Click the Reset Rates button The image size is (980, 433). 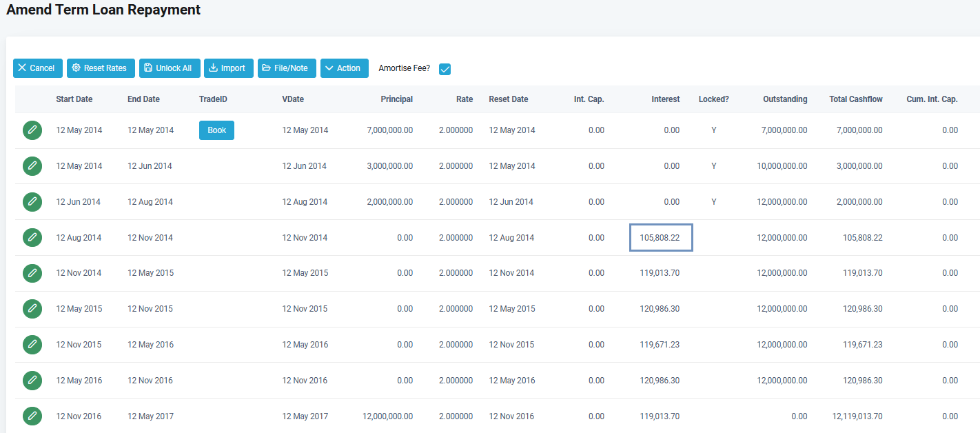101,68
